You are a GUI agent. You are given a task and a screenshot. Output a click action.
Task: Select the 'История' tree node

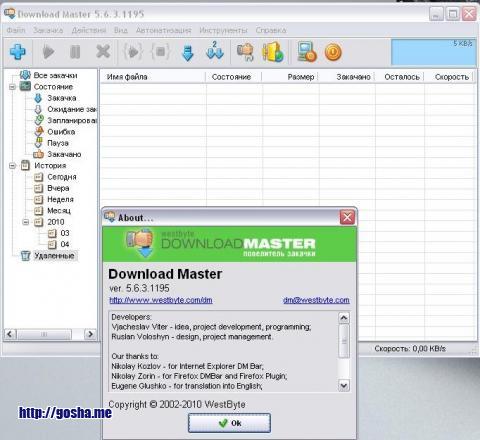[50, 165]
